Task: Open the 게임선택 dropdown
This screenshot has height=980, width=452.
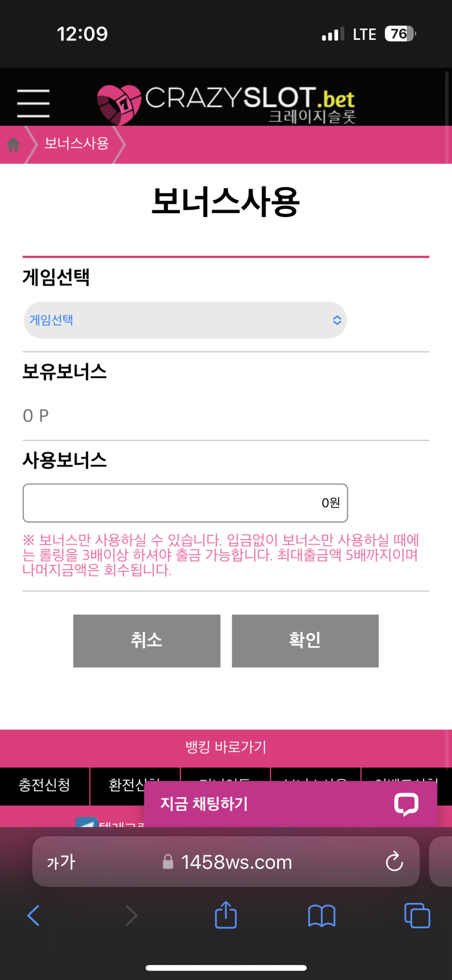Action: tap(185, 320)
